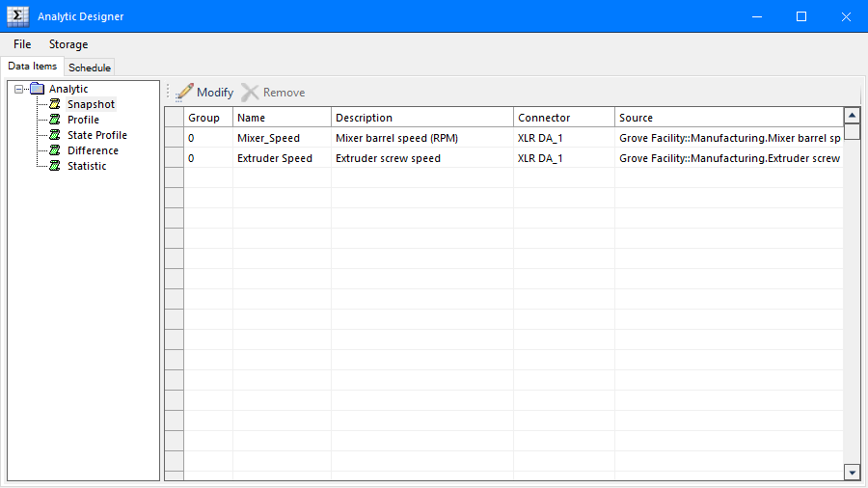Click the Group 0 cell for Mixer_Speed
868x488 pixels.
tap(208, 138)
